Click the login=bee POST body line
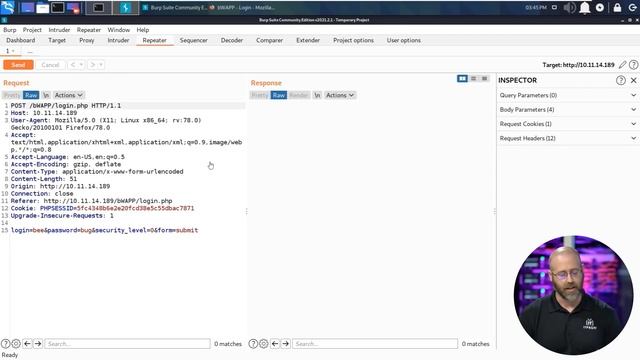This screenshot has height=360, width=640. click(104, 230)
